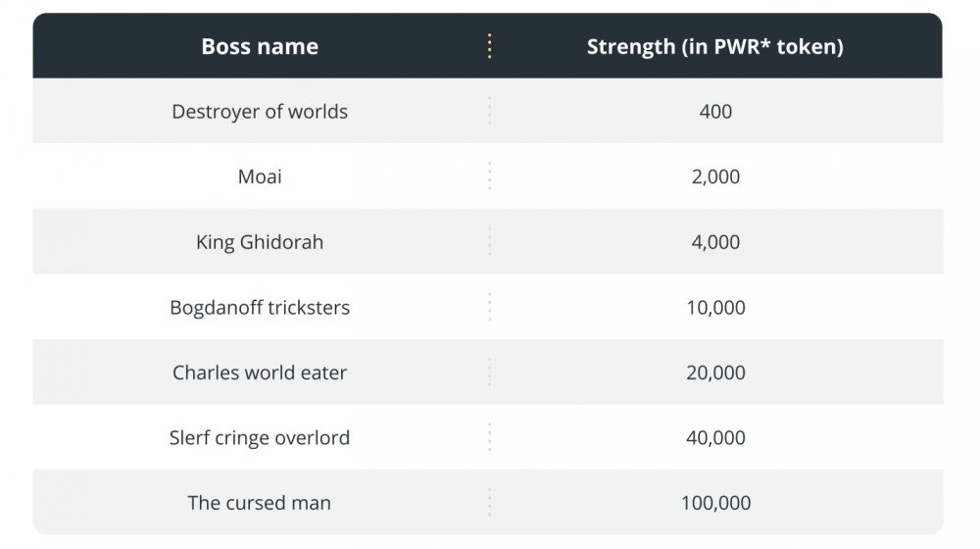Click the 20,000 strength value
This screenshot has height=549, width=980.
[x=715, y=372]
